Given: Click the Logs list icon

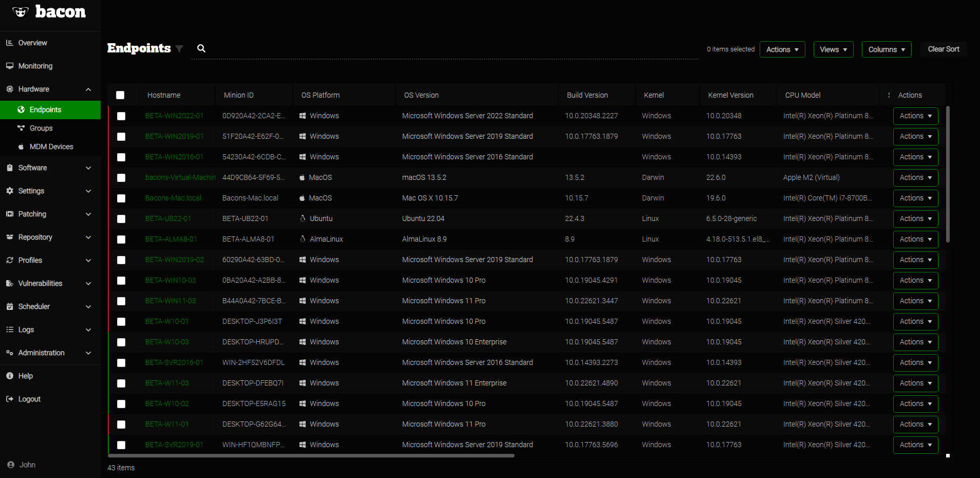Looking at the screenshot, I should tap(10, 329).
